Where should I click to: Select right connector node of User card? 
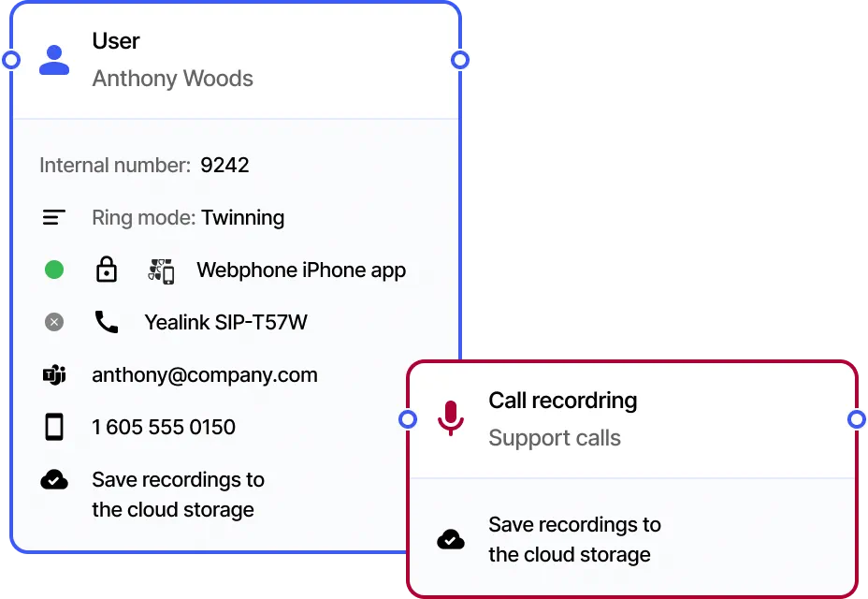coord(460,60)
